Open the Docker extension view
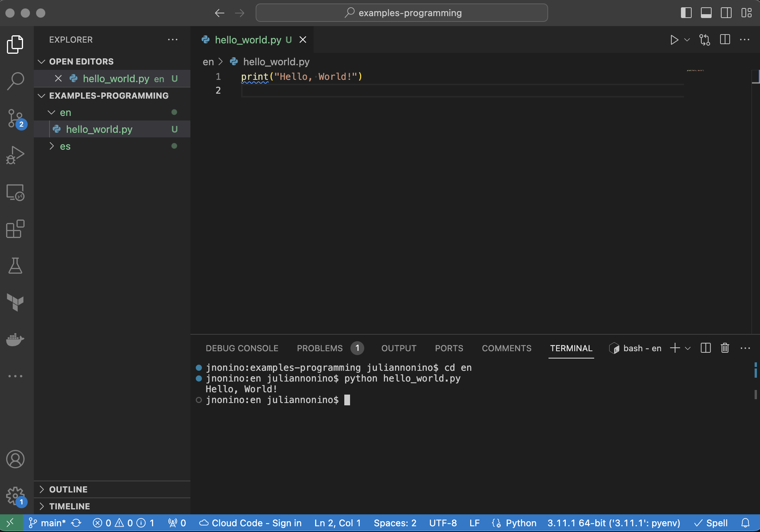The width and height of the screenshot is (760, 532). 15,339
